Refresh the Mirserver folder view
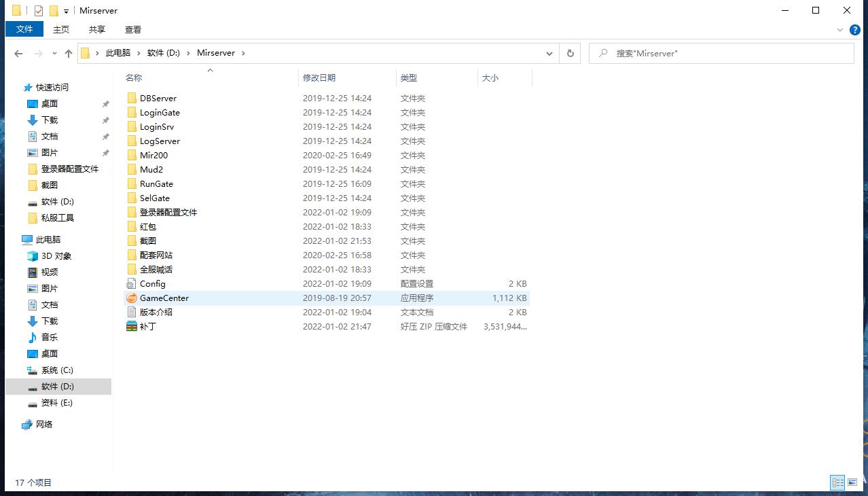This screenshot has width=868, height=496. 570,53
